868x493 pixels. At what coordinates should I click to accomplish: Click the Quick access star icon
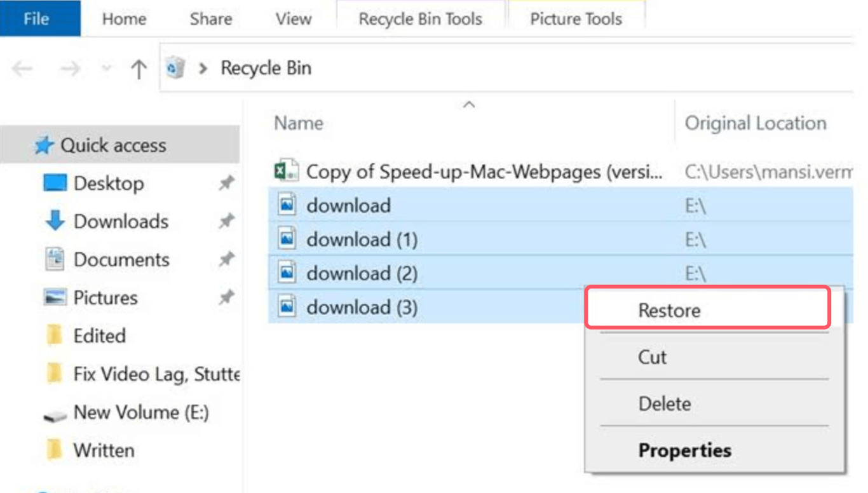[43, 145]
